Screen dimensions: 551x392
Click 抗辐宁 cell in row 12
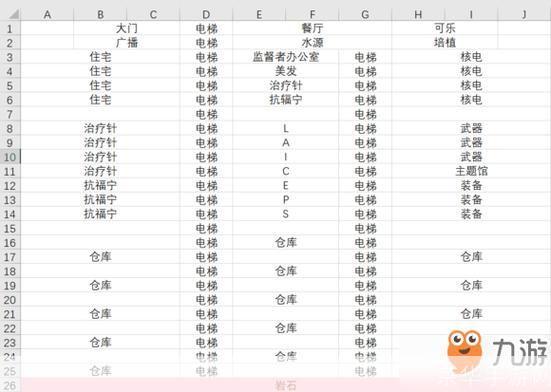pyautogui.click(x=100, y=186)
